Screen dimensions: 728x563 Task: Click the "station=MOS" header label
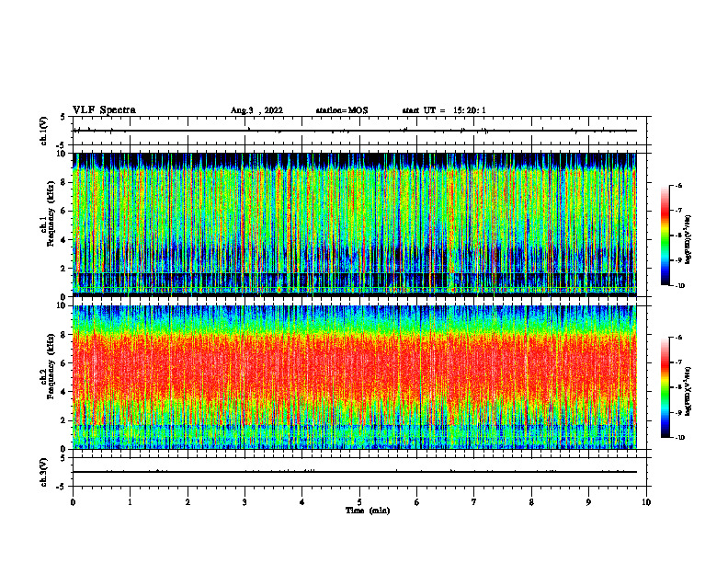(x=342, y=110)
